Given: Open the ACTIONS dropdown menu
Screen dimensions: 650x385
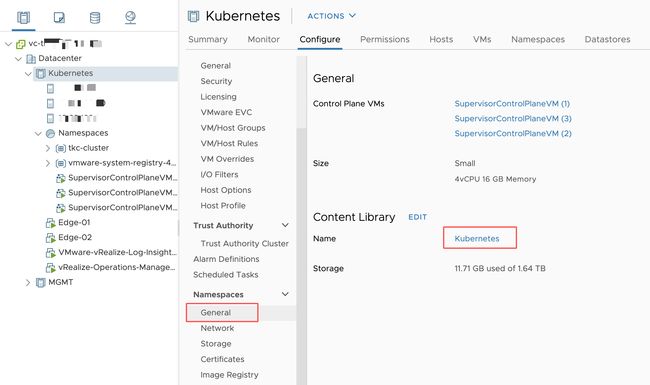Looking at the screenshot, I should click(x=331, y=16).
